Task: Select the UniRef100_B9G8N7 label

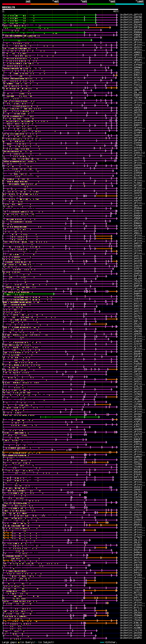Action: coord(131,226)
